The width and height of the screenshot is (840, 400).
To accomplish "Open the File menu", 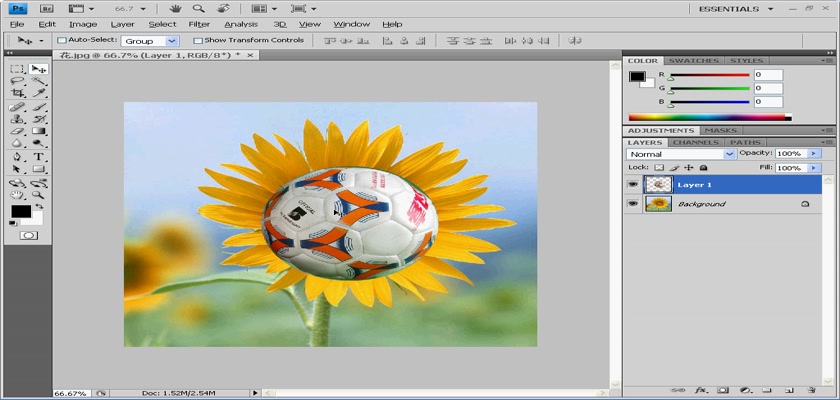I will (x=17, y=24).
